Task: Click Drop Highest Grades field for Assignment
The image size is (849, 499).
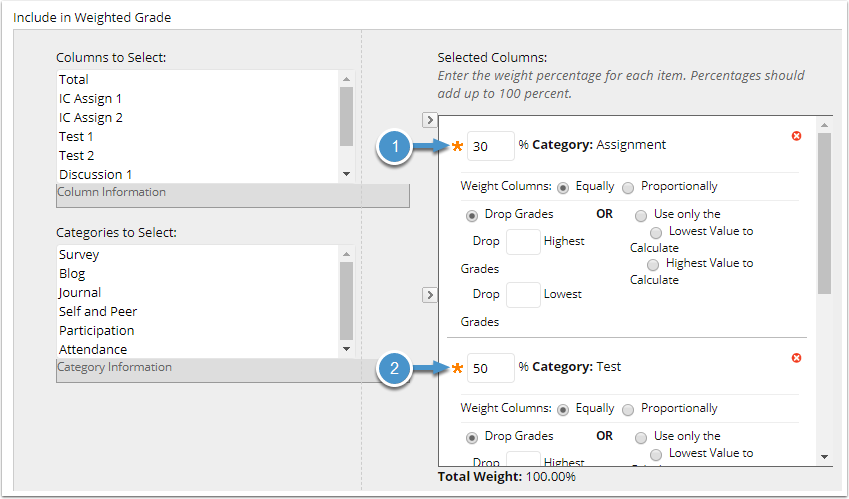Action: coord(523,241)
